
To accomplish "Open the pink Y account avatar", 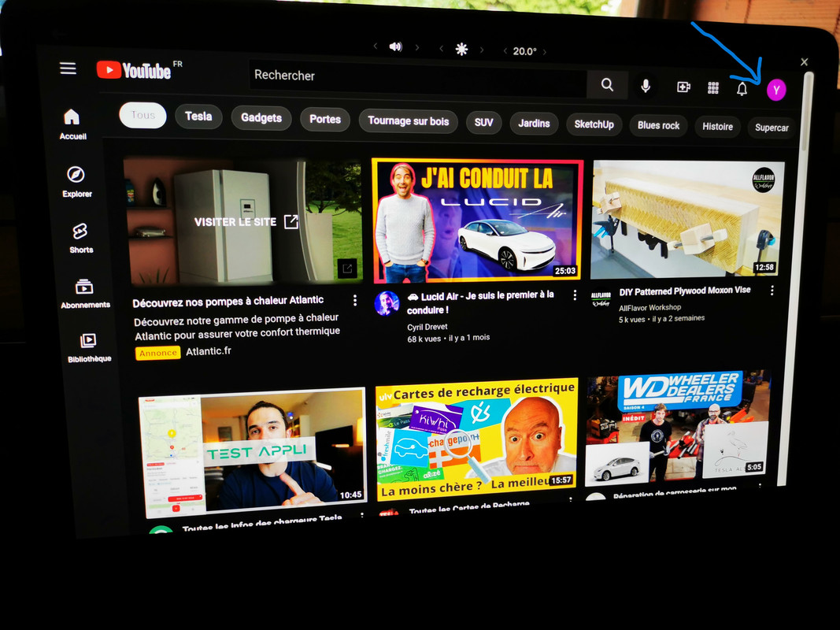I will [x=775, y=90].
